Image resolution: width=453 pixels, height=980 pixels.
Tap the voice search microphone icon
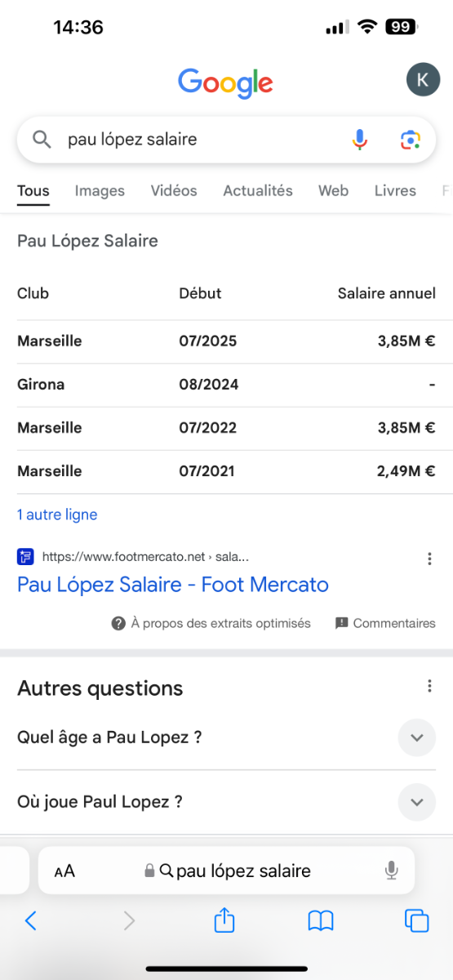tap(360, 140)
